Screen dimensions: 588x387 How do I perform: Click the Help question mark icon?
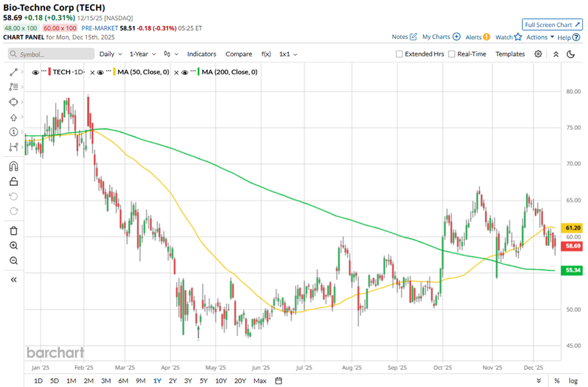click(576, 37)
